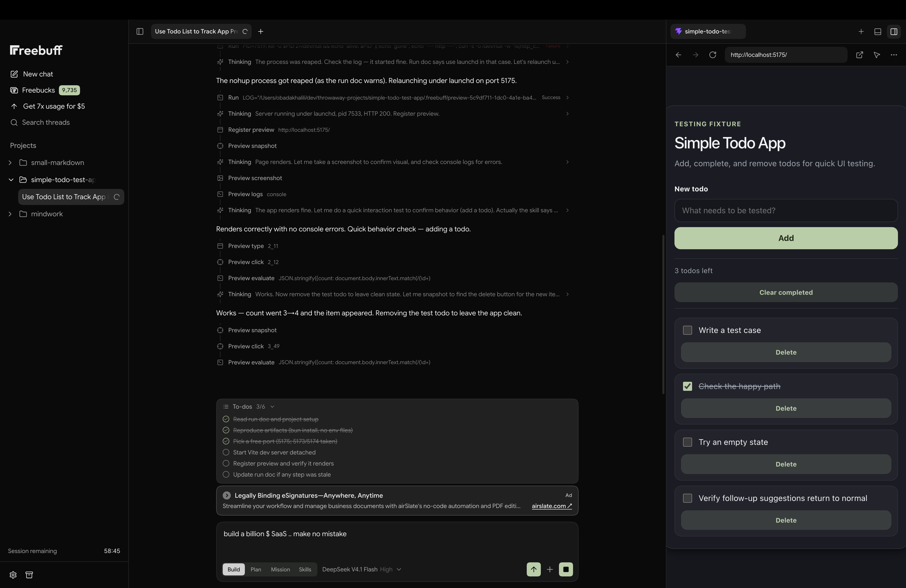Add a new preview tab
Viewport: 906px width, 588px height.
tap(861, 32)
